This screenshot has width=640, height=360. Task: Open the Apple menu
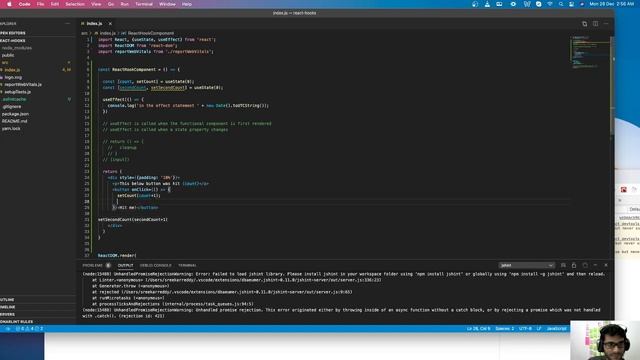9,4
